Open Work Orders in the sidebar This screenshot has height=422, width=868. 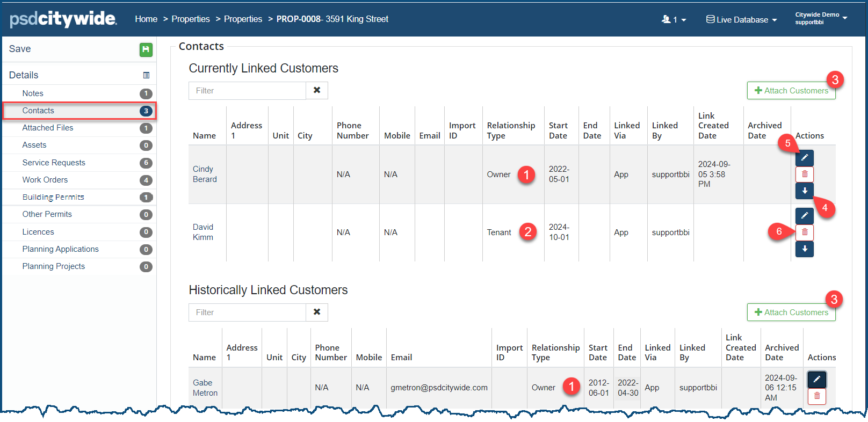[45, 180]
